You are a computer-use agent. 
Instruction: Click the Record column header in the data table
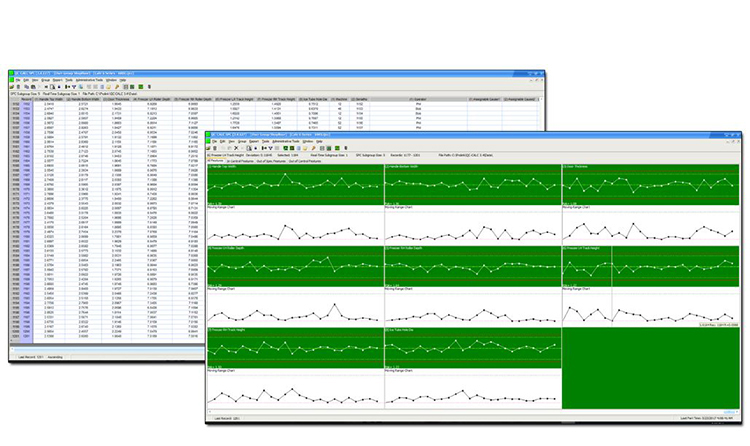coord(27,99)
